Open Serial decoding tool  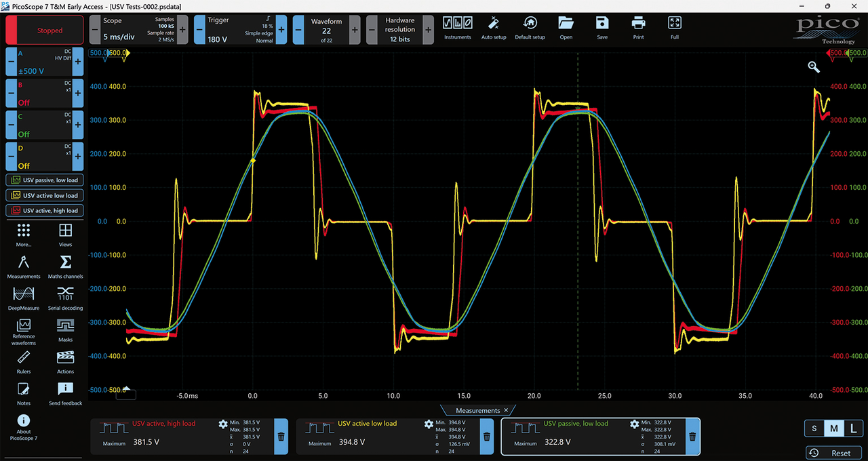click(65, 298)
